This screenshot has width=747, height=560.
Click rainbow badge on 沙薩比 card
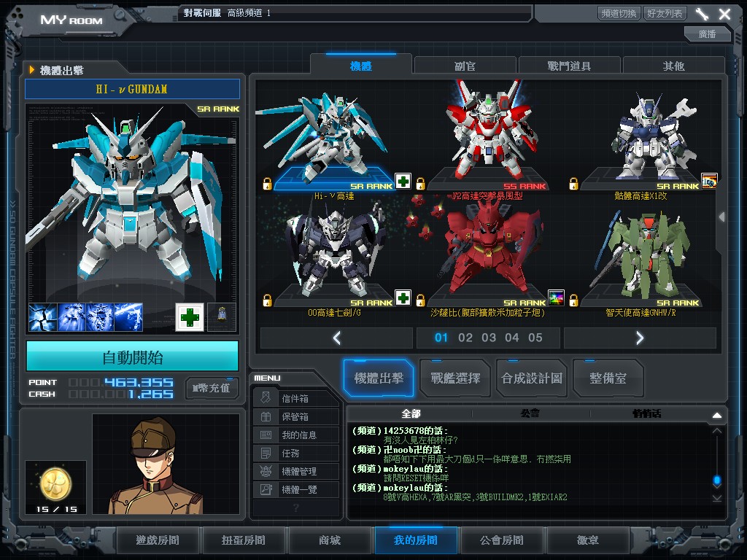coord(556,297)
